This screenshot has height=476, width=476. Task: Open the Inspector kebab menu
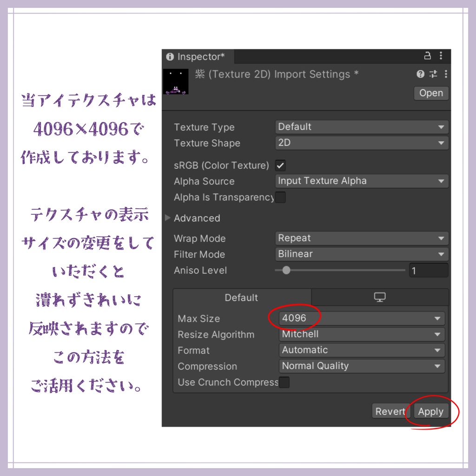(x=441, y=56)
